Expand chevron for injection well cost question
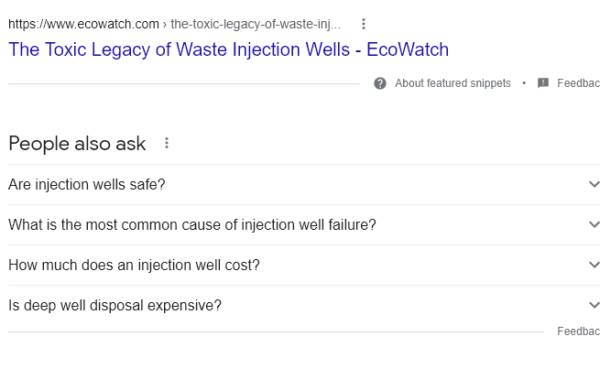The width and height of the screenshot is (600, 380). pos(594,264)
